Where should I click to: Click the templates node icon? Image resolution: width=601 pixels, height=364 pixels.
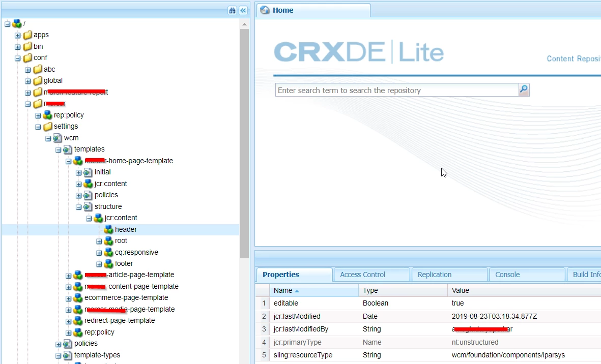click(x=68, y=149)
